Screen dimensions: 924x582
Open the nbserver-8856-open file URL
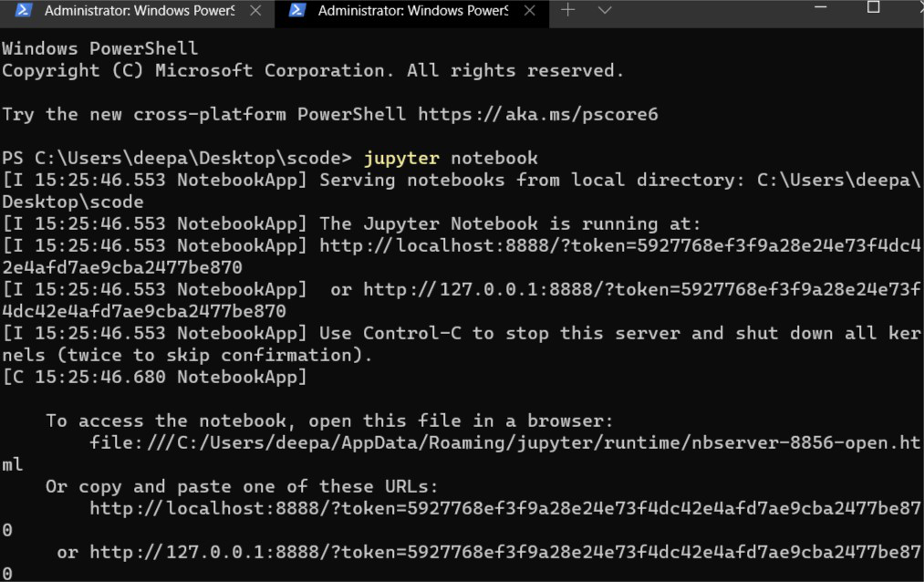pyautogui.click(x=502, y=442)
